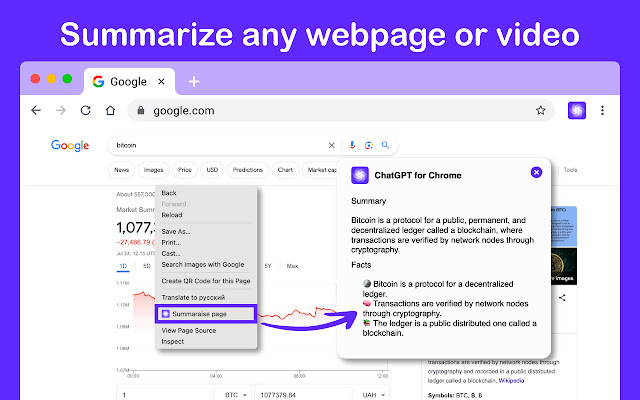Select the Price filter chip
The height and width of the screenshot is (400, 640).
(184, 170)
